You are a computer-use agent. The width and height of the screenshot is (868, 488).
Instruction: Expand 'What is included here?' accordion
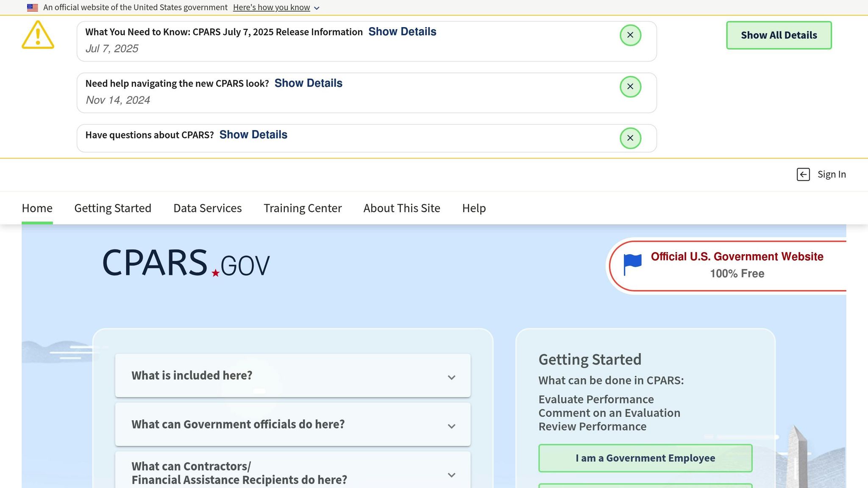(293, 376)
